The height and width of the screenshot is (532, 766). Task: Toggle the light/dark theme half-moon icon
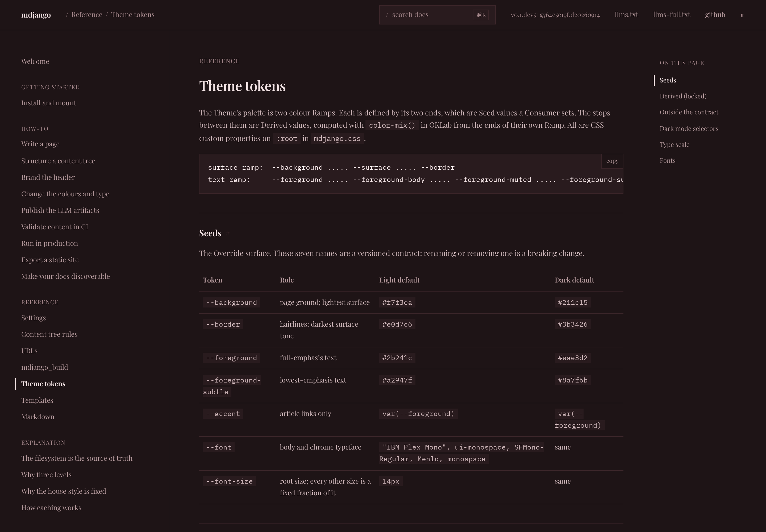pos(742,15)
